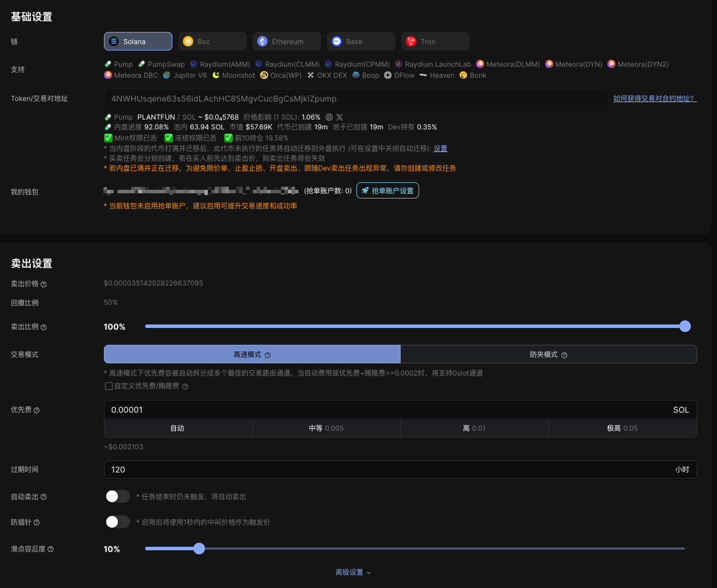Switch to 防夹模式 trading mode
The image size is (717, 588).
click(549, 354)
